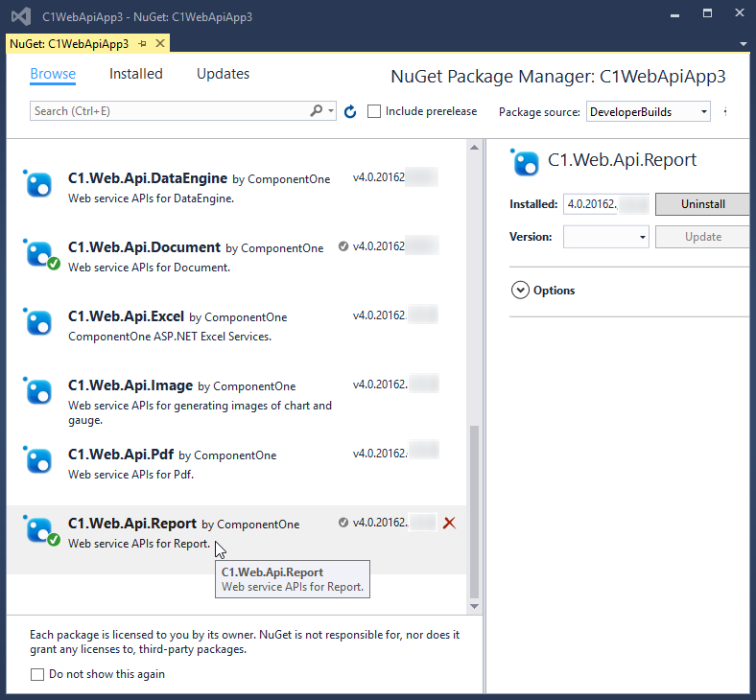Screen dimensions: 756x700
Task: Click the C1.Web.Api.DataEngine package icon
Action: coord(38,184)
